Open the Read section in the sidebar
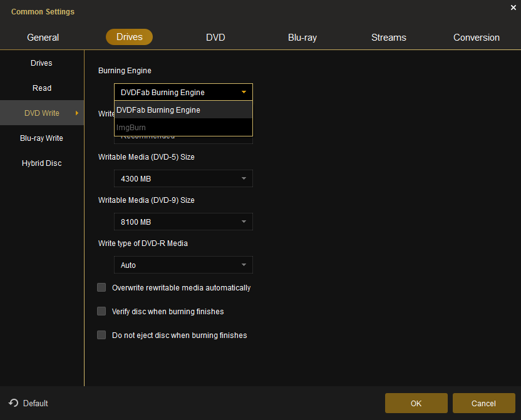The image size is (521, 420). point(42,88)
